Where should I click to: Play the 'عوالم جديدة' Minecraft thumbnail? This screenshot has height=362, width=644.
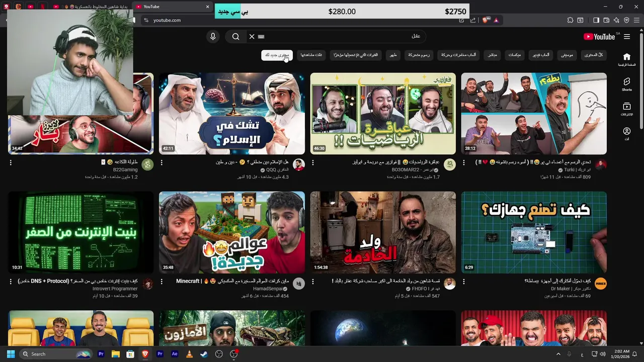(x=232, y=232)
